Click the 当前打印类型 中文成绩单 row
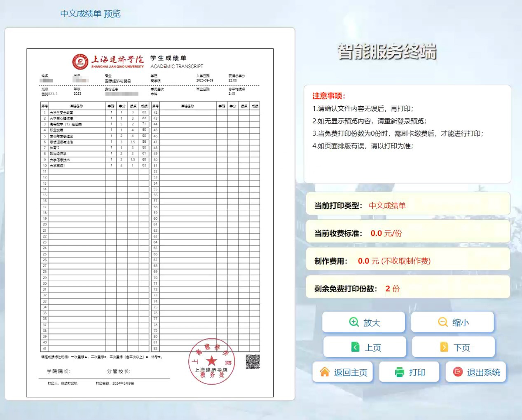 pos(407,205)
